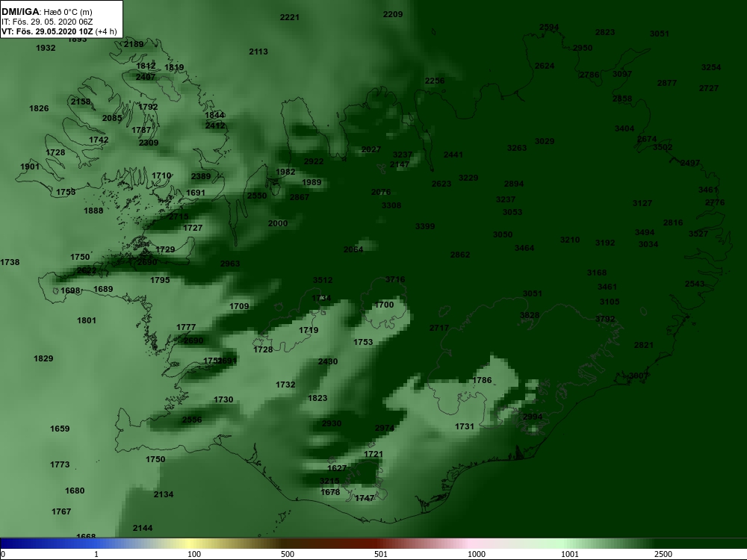Screen dimensions: 747x560
Task: Select the 1786 height value
Action: point(482,380)
